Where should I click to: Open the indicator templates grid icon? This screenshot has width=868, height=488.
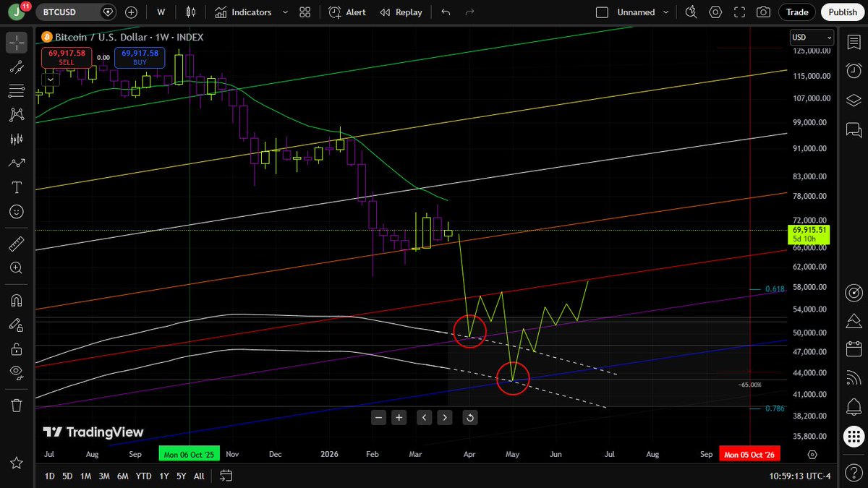(x=305, y=12)
